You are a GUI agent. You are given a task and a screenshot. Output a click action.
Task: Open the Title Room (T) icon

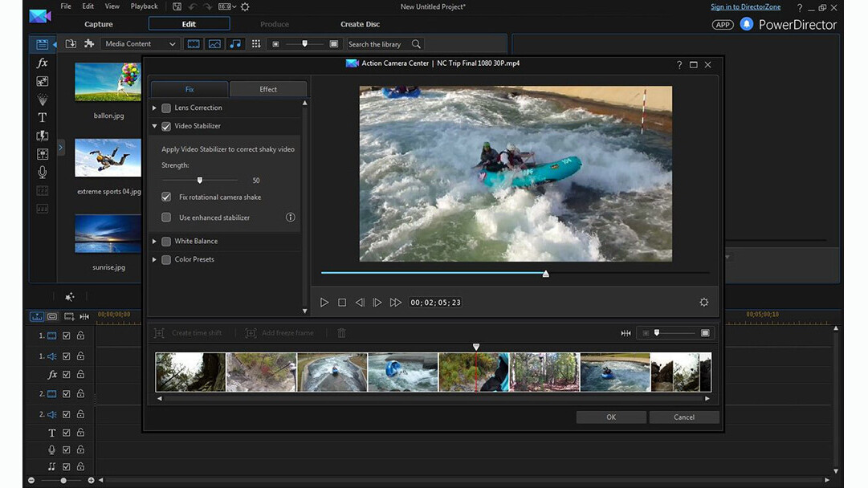[x=43, y=117]
